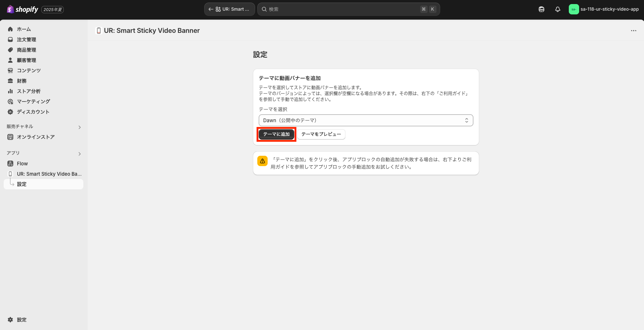The image size is (644, 330).
Task: Click the マーケティング target icon
Action: pyautogui.click(x=10, y=102)
